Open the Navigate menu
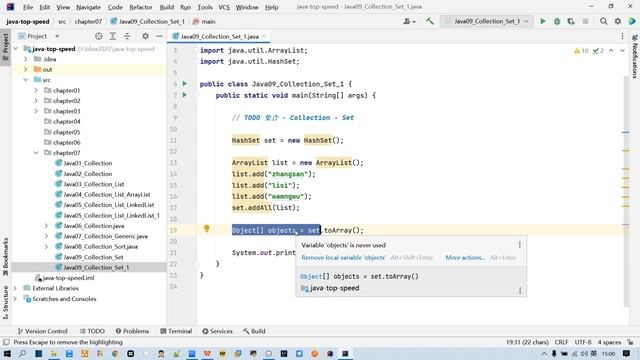Screen dimensions: 640x360 (x=88, y=7)
